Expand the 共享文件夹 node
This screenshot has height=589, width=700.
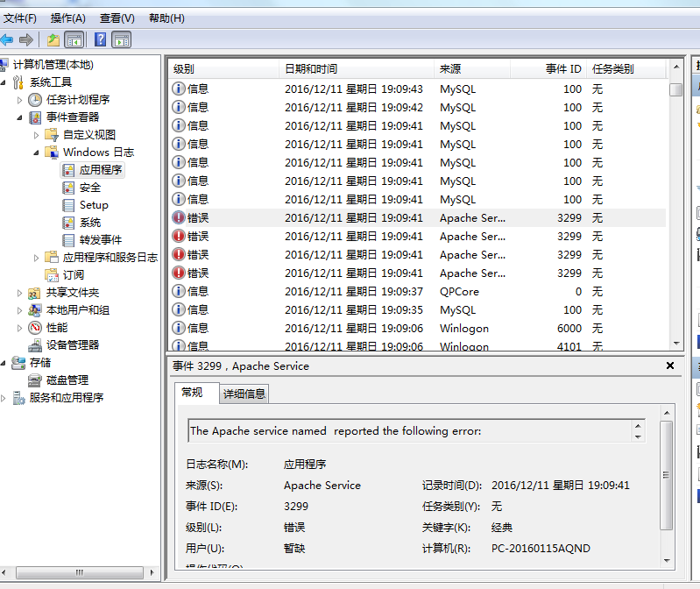(19, 293)
